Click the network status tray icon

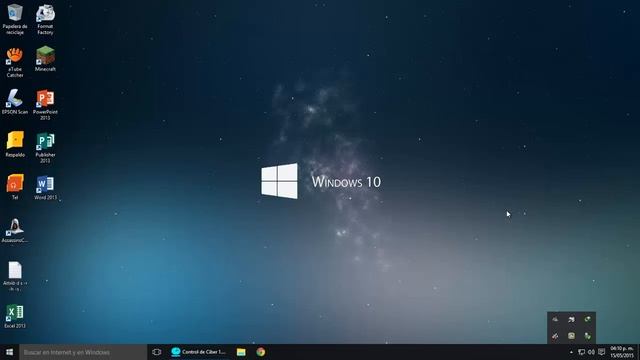tap(581, 352)
